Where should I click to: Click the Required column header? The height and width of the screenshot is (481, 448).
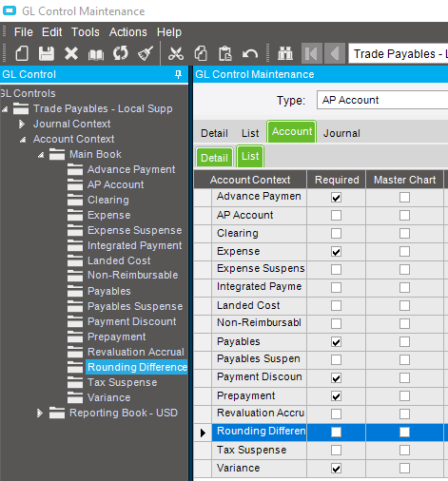coord(337,180)
